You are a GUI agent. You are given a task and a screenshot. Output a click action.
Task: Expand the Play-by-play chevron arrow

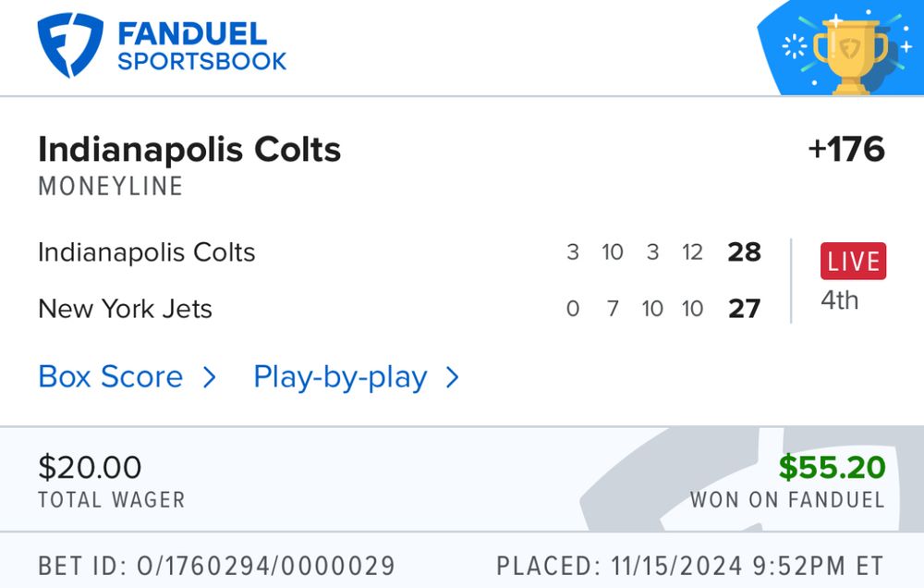point(452,377)
